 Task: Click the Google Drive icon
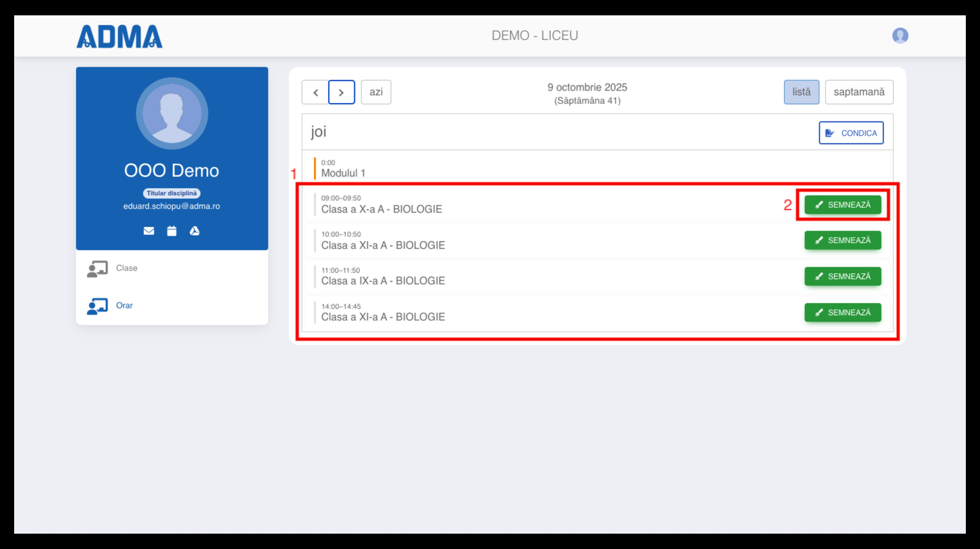(x=194, y=231)
